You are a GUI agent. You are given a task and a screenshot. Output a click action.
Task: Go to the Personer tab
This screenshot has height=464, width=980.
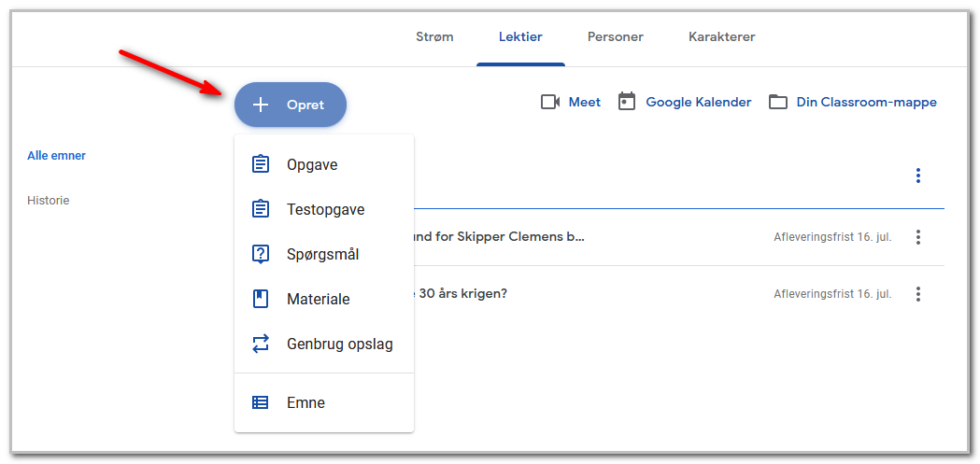click(x=616, y=36)
